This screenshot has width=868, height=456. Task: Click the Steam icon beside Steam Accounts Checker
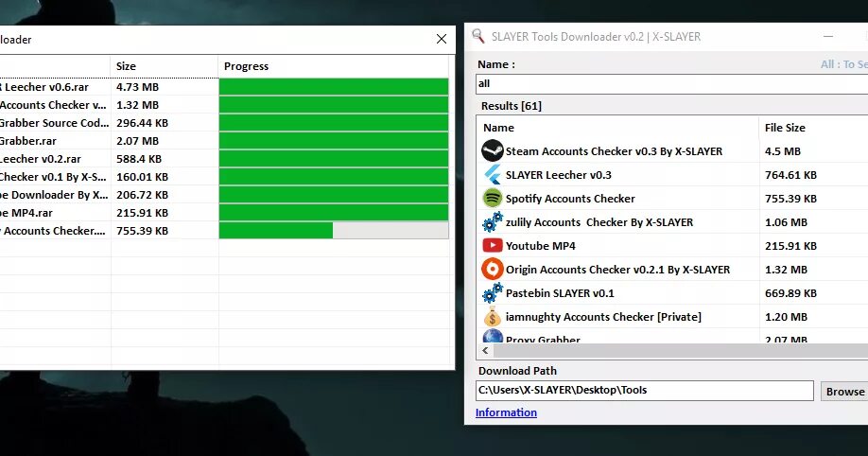point(492,150)
